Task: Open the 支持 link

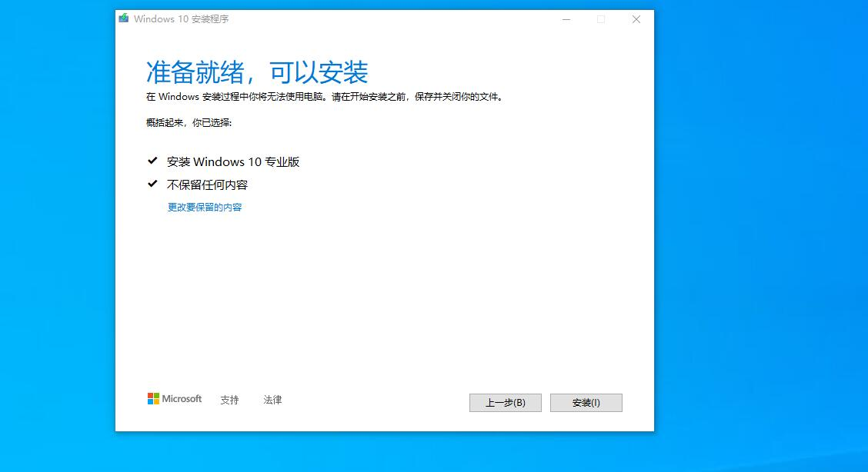Action: (229, 400)
